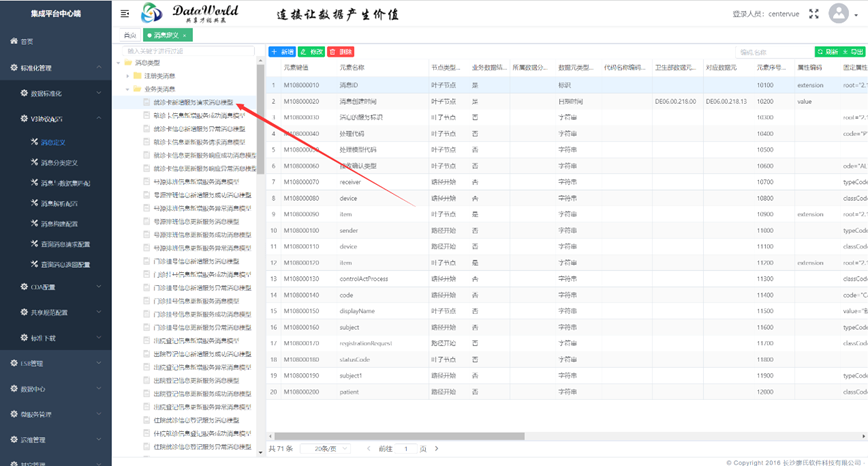The width and height of the screenshot is (868, 466).
Task: Click the cell "receiver" in row 7
Action: click(x=350, y=182)
